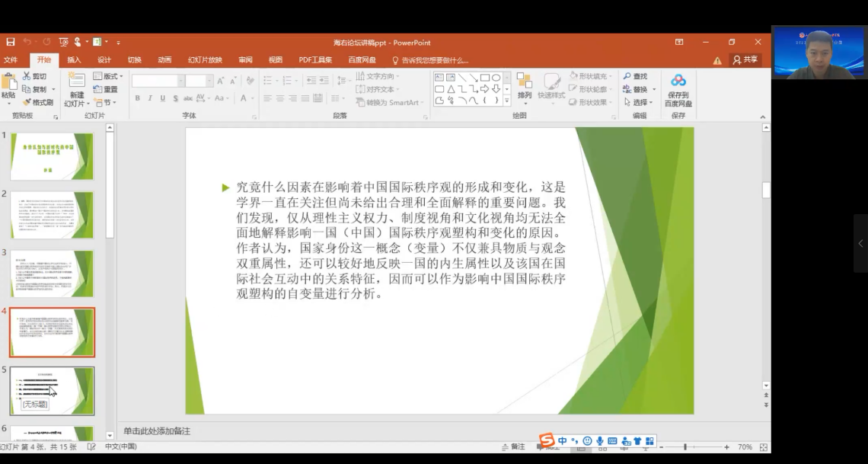Click the Share (共享) button
Image resolution: width=868 pixels, height=464 pixels.
click(745, 60)
